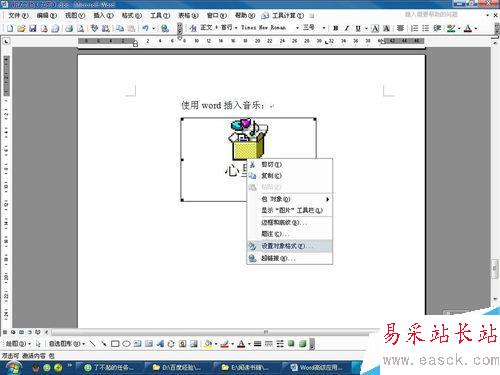Click the Save floppy disk icon
Screen dimensions: 500x375
point(32,28)
